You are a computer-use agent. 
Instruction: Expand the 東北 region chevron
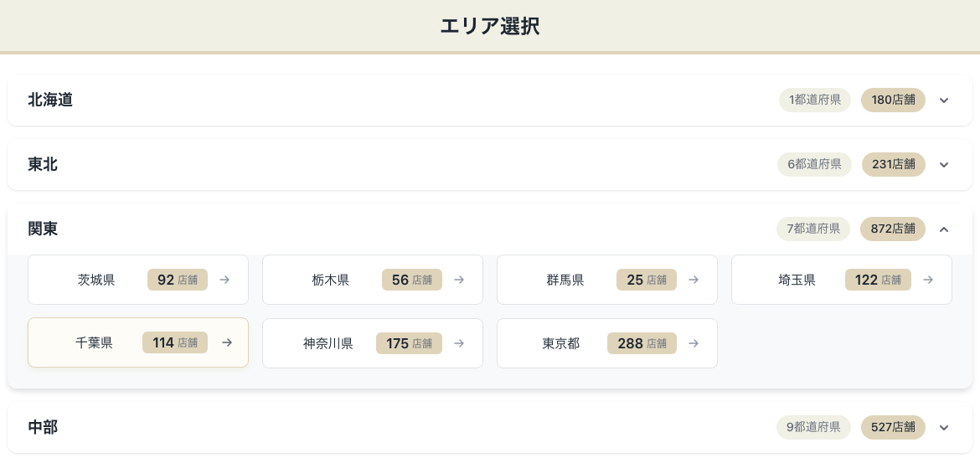click(x=944, y=165)
